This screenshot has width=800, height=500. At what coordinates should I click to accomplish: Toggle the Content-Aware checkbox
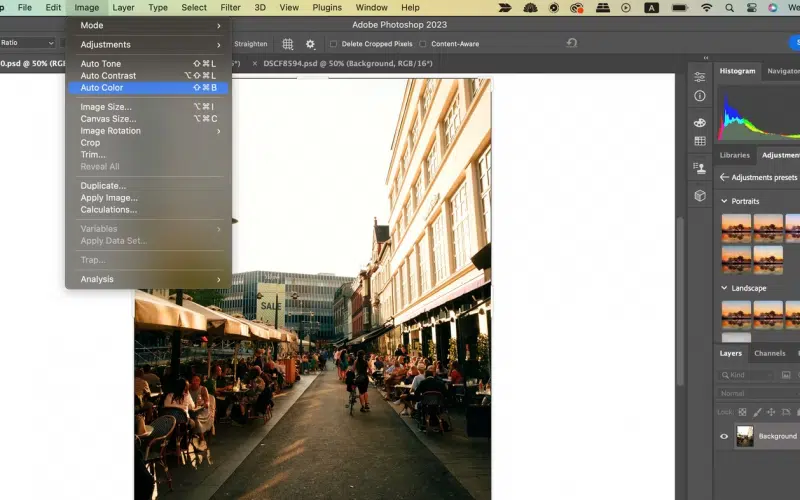tap(423, 44)
